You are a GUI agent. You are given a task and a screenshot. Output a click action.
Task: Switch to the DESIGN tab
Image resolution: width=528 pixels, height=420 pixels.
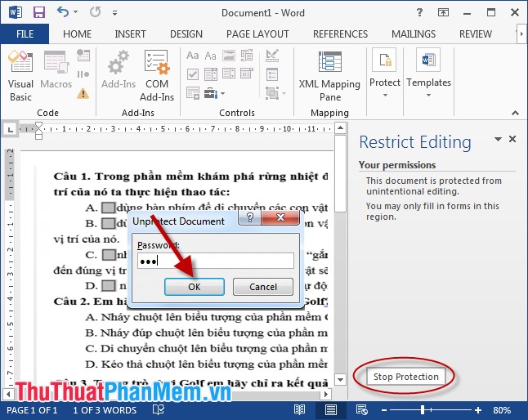[186, 34]
